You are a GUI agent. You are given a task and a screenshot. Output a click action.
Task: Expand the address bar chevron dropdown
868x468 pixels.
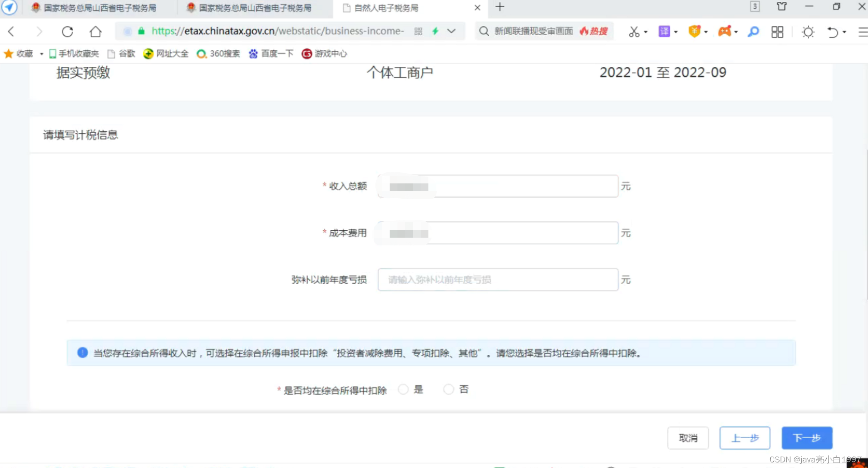coord(452,31)
